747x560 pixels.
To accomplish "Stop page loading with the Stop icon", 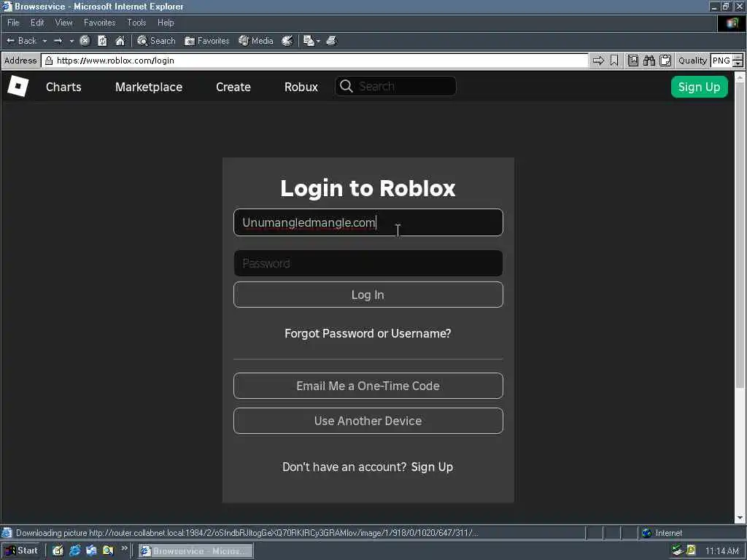I will pos(85,41).
